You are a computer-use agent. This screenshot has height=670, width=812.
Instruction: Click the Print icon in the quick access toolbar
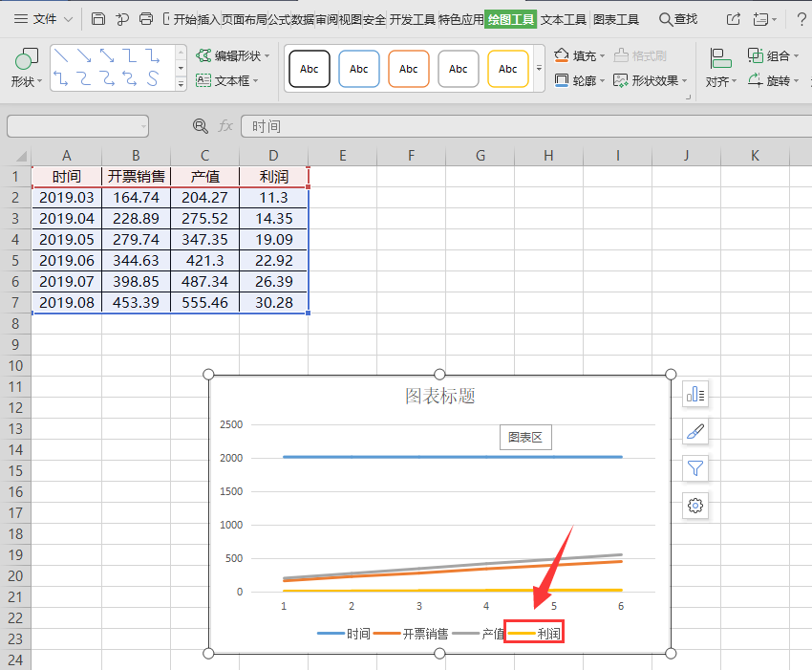(145, 19)
